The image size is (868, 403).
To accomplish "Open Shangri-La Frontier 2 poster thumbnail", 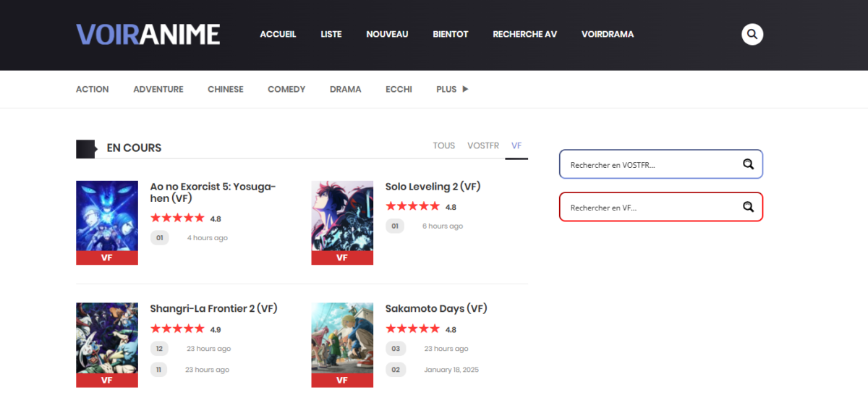I will 107,344.
